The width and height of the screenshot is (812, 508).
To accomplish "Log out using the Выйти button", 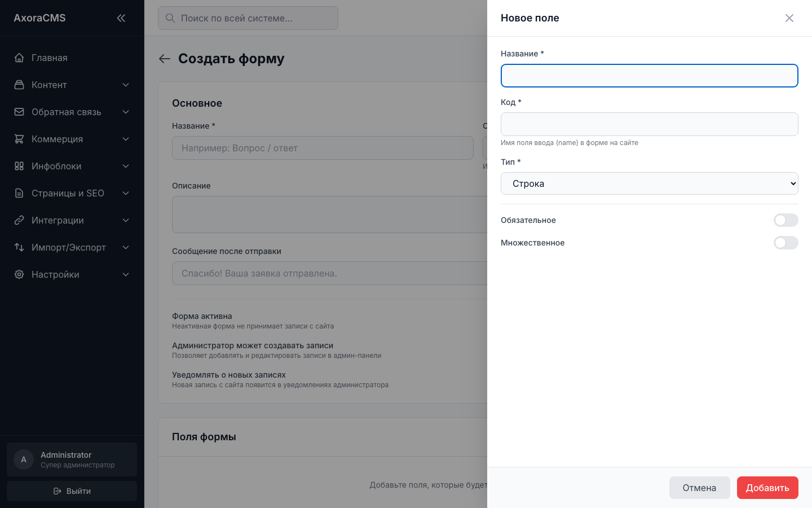I will [x=72, y=491].
